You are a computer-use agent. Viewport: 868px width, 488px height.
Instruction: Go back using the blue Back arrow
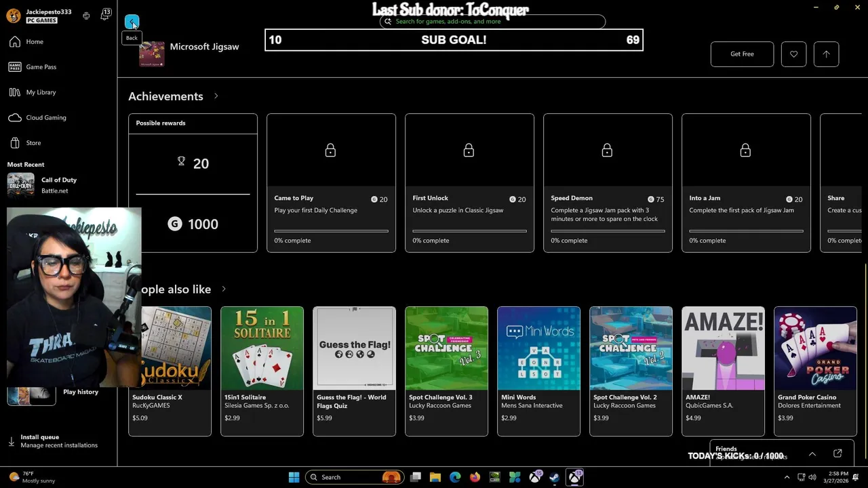[132, 22]
